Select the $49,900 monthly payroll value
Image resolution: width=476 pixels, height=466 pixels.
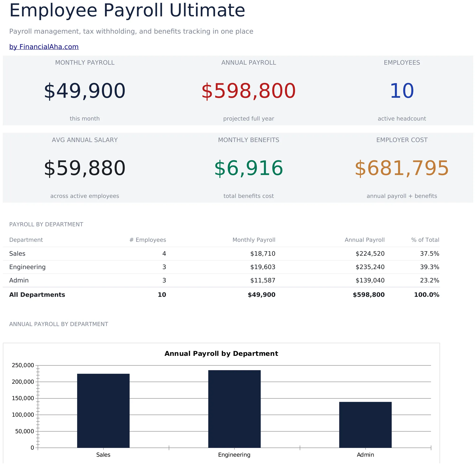[85, 91]
